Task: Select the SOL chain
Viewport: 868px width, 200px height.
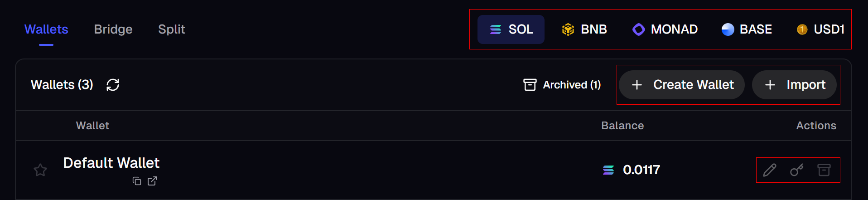Action: pyautogui.click(x=511, y=29)
